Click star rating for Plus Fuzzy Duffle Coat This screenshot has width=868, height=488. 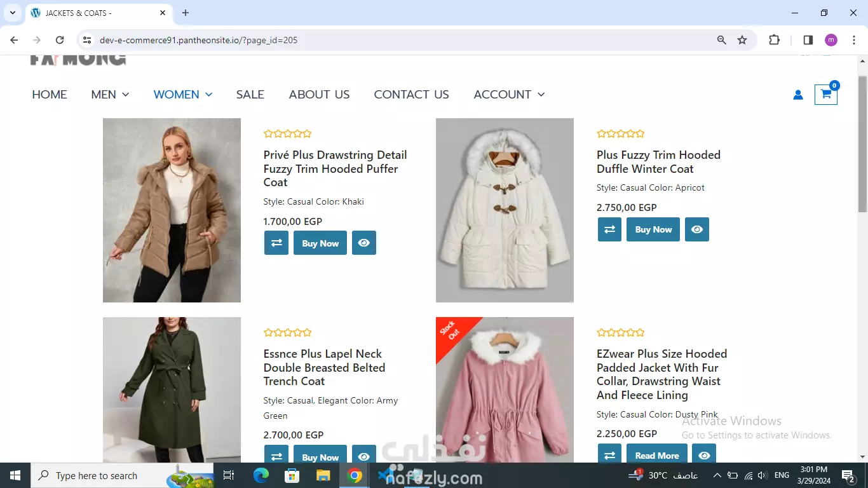pos(621,133)
